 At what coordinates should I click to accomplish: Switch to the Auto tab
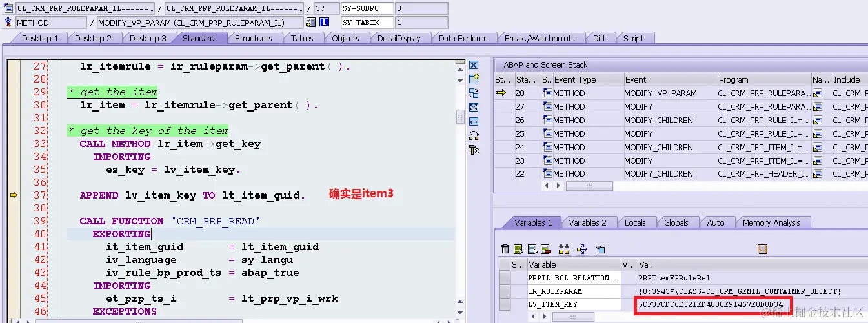(x=715, y=222)
